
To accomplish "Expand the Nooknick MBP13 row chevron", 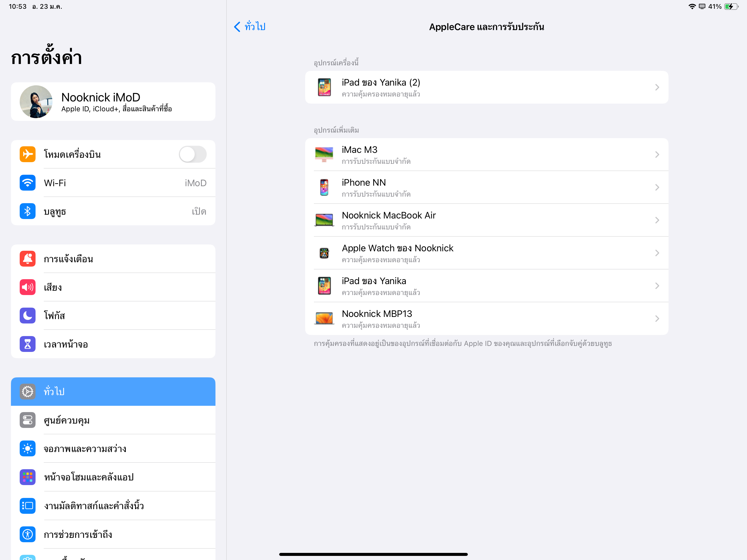I will (656, 319).
